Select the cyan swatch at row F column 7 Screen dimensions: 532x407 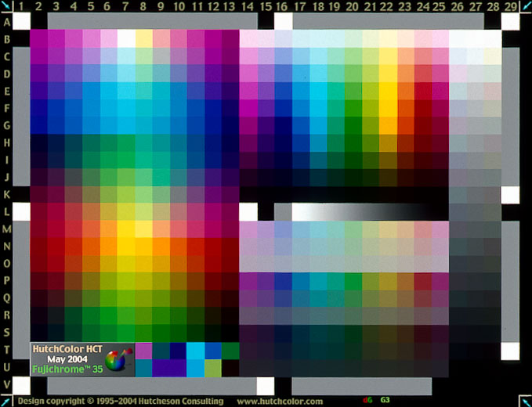(126, 108)
